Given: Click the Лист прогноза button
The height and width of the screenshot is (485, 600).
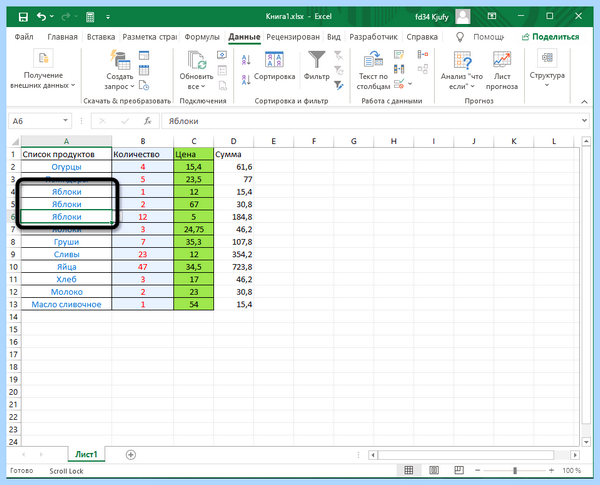Looking at the screenshot, I should [502, 70].
